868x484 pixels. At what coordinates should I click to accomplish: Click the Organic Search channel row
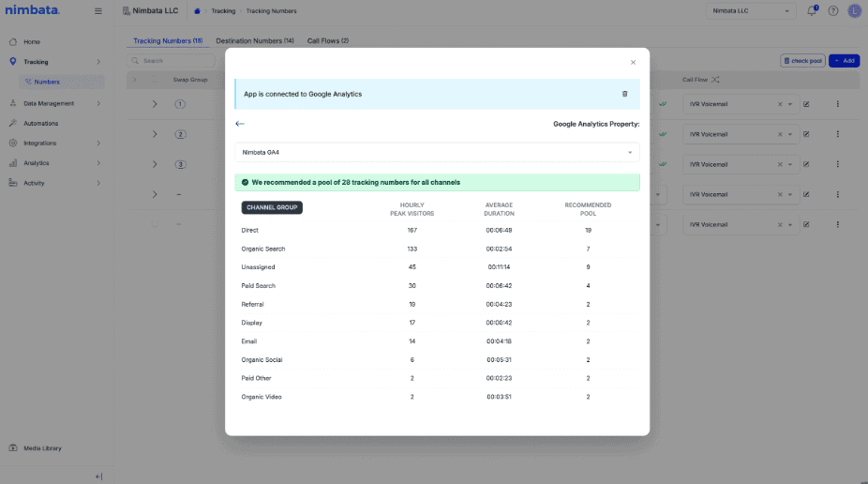(438, 249)
